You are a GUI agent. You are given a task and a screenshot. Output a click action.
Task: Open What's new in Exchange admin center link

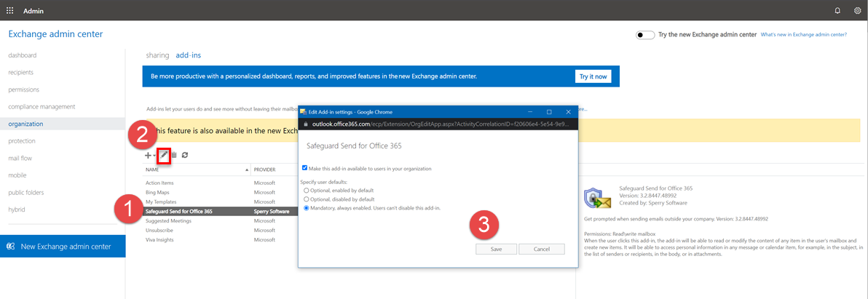804,35
